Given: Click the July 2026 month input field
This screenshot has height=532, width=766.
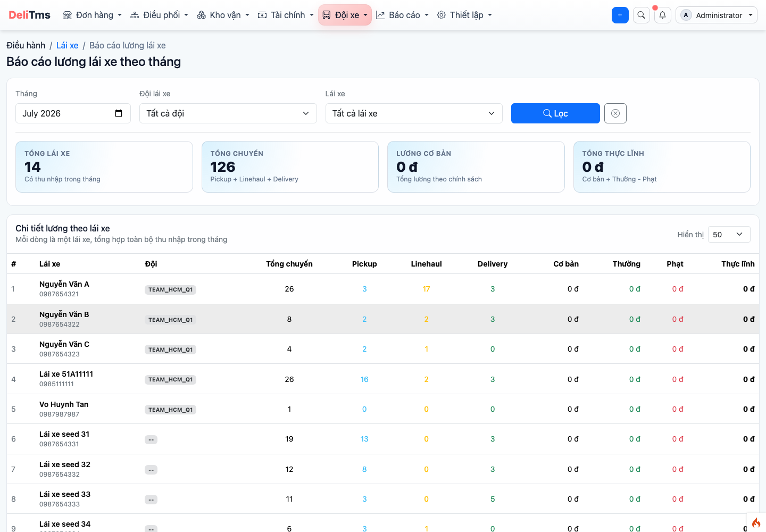Looking at the screenshot, I should pos(73,113).
